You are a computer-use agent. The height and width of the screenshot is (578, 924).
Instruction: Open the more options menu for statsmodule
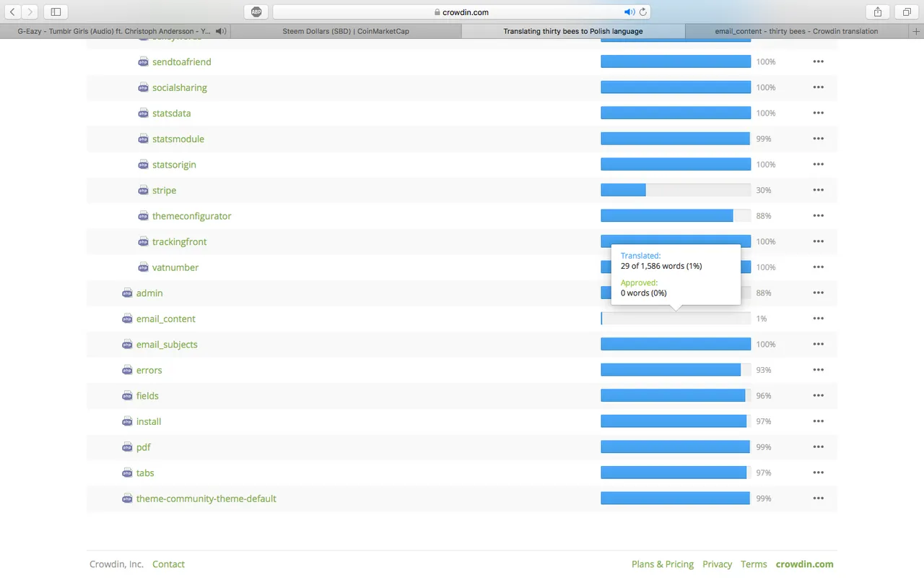[x=818, y=139]
